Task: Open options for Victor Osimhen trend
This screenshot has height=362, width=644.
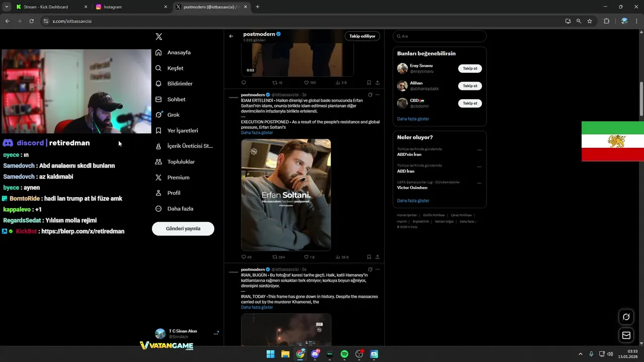Action: pos(479,183)
